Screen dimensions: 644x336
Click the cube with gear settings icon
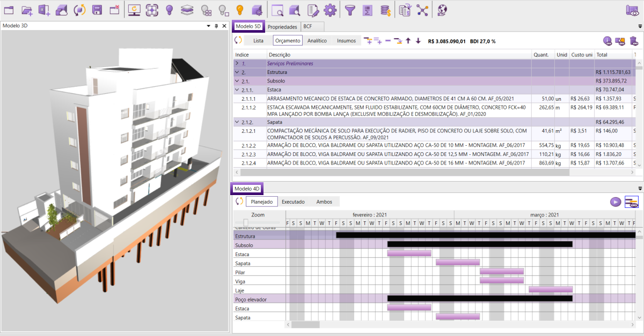click(x=258, y=9)
